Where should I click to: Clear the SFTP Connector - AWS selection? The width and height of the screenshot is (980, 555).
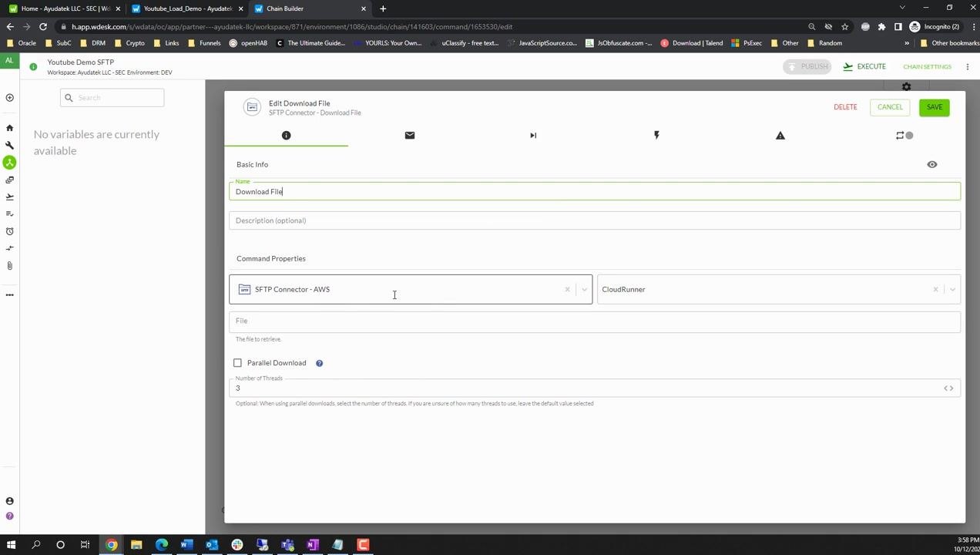tap(567, 290)
